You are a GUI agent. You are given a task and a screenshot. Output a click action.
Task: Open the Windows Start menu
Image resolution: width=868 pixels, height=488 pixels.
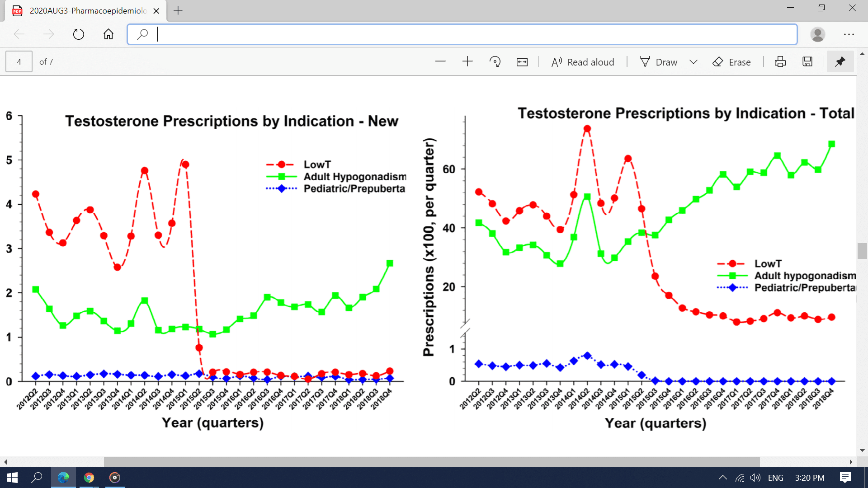(12, 478)
